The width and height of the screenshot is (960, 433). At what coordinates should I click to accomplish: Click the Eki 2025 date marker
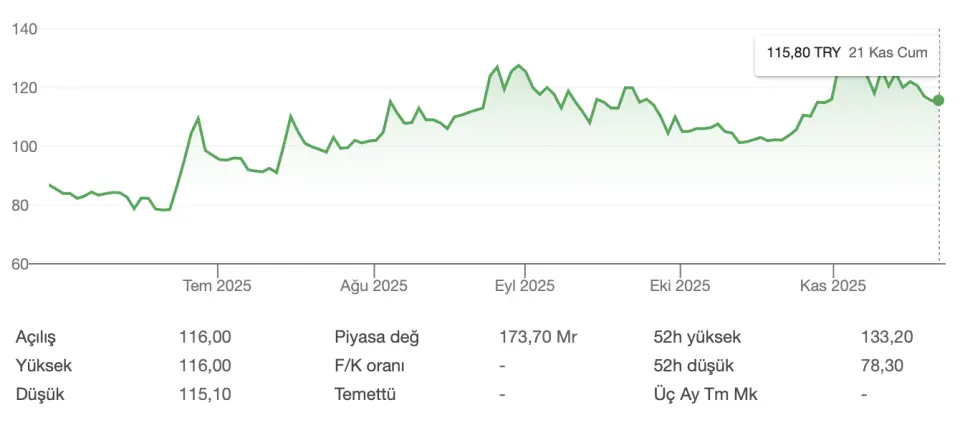click(679, 285)
